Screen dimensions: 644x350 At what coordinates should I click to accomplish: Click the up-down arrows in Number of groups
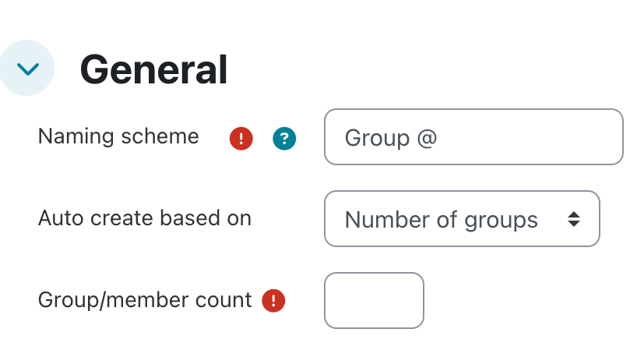pyautogui.click(x=574, y=219)
